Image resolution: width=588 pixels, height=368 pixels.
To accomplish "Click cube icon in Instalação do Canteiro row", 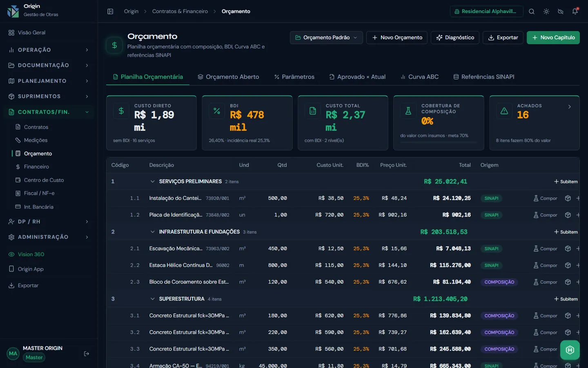I will click(568, 198).
